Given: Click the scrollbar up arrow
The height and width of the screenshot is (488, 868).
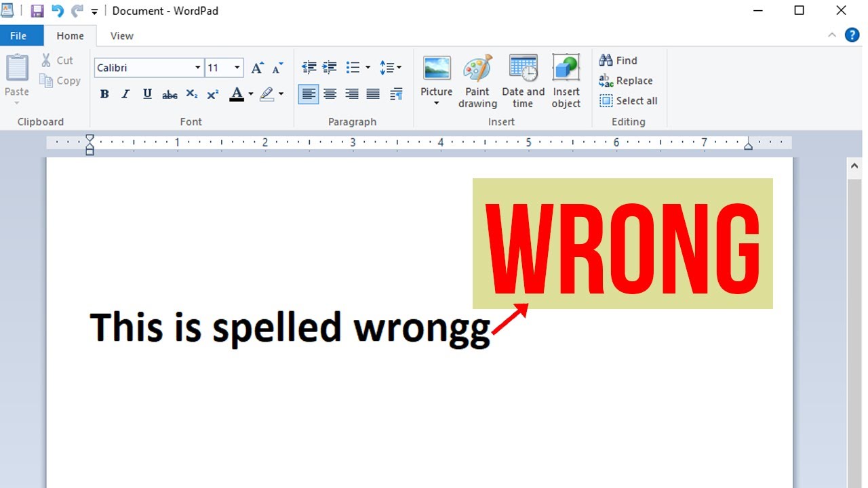Looking at the screenshot, I should (854, 166).
